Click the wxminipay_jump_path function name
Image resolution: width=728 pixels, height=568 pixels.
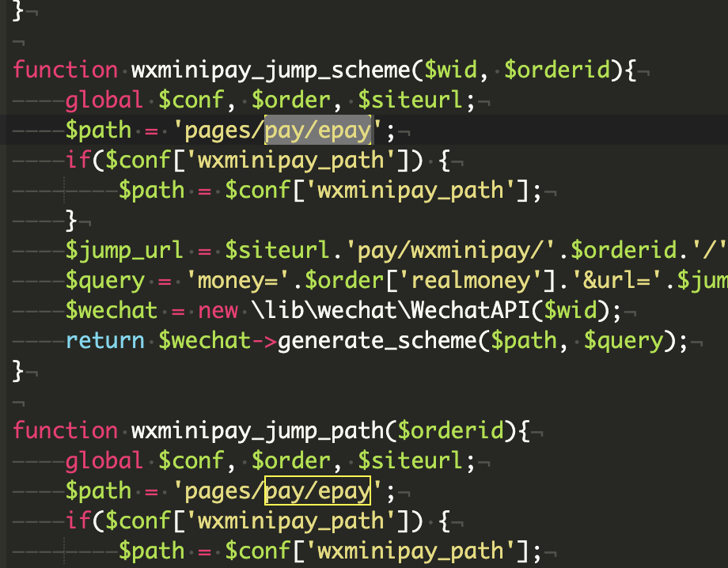point(257,431)
